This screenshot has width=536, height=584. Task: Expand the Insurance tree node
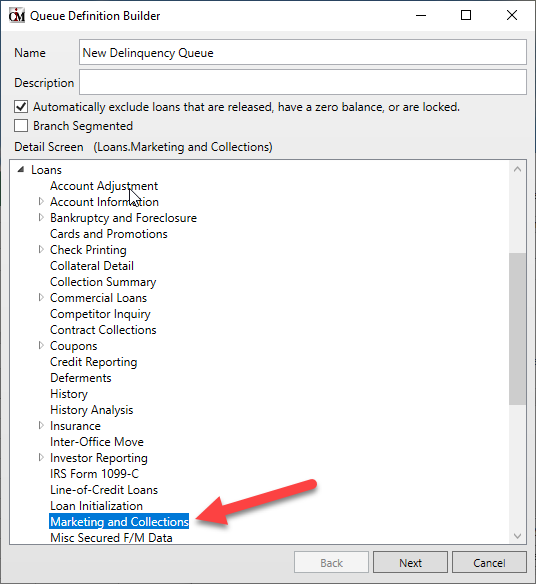(41, 426)
